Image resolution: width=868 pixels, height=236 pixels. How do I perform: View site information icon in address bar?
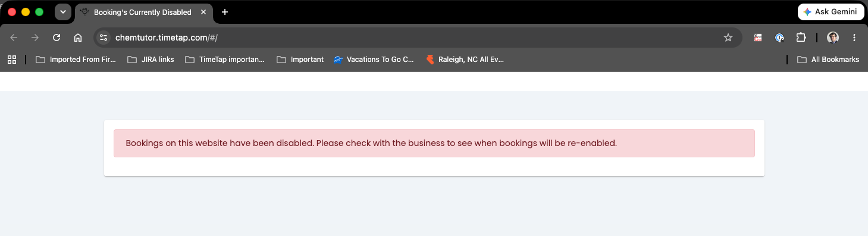pos(104,38)
